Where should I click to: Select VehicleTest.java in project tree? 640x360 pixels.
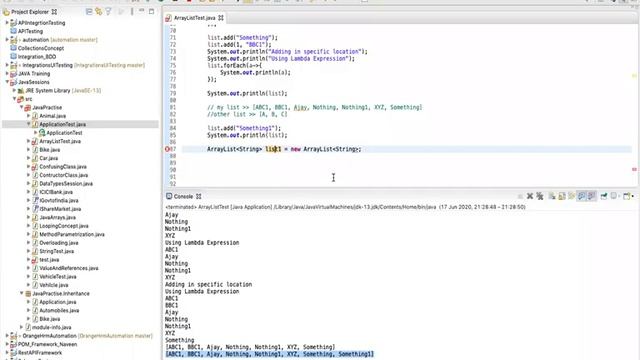[58, 277]
